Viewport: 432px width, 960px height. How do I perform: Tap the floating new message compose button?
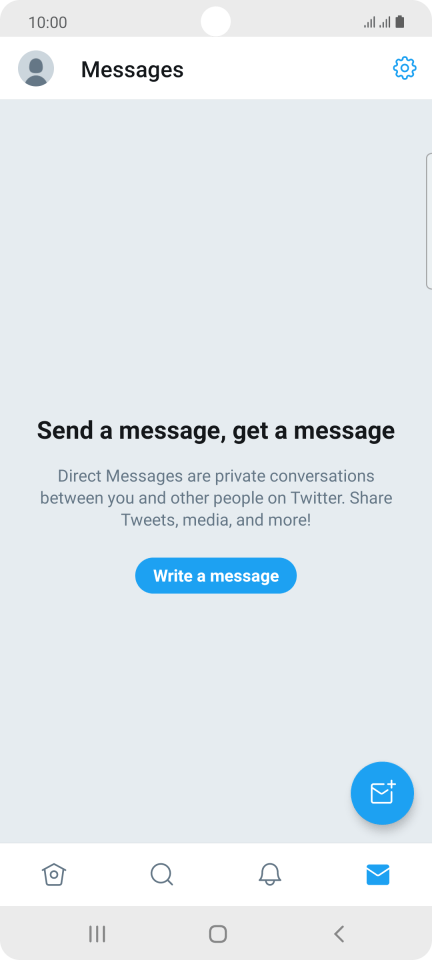coord(382,793)
